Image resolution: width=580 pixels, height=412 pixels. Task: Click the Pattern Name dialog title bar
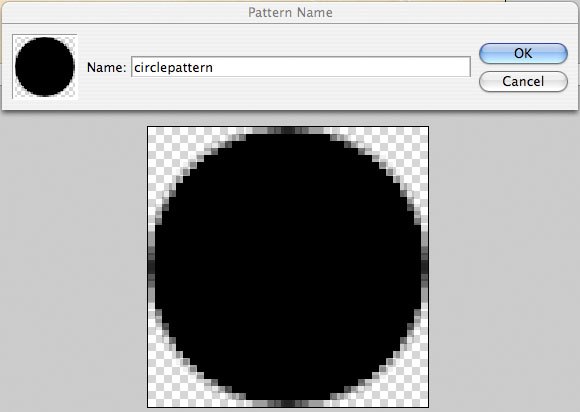[290, 13]
